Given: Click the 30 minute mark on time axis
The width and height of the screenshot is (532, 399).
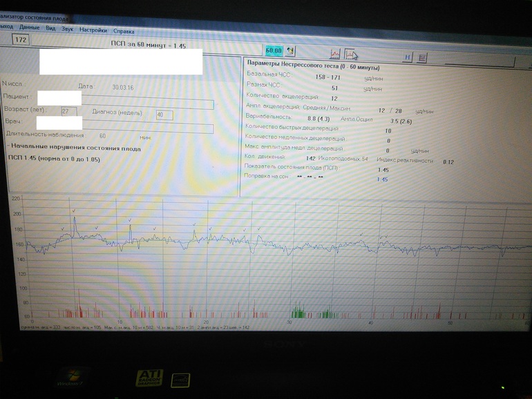Looking at the screenshot, I should [x=289, y=322].
